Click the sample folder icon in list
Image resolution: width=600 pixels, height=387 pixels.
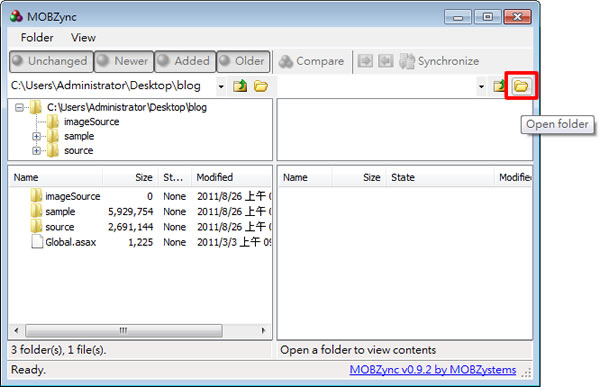coord(36,211)
